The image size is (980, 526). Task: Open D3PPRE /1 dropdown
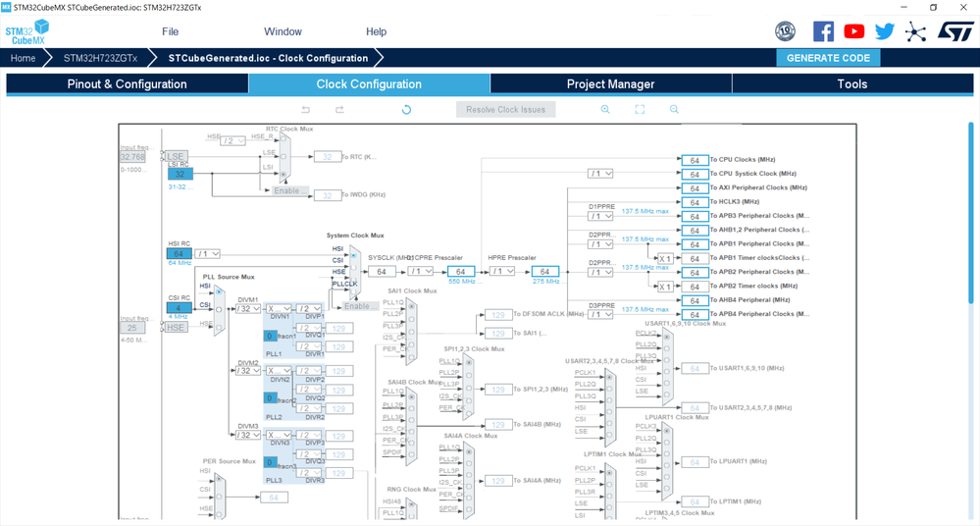pyautogui.click(x=600, y=315)
